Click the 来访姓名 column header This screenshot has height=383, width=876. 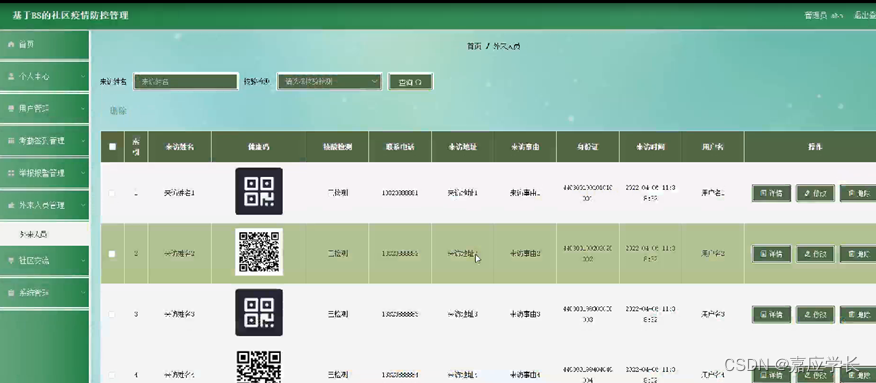coord(179,147)
